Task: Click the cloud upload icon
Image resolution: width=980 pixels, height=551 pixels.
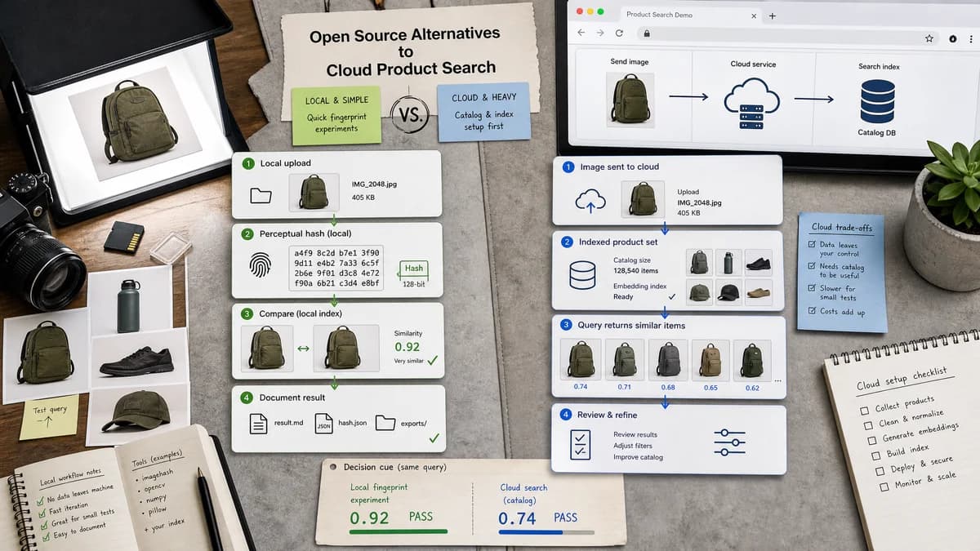Action: pos(590,202)
